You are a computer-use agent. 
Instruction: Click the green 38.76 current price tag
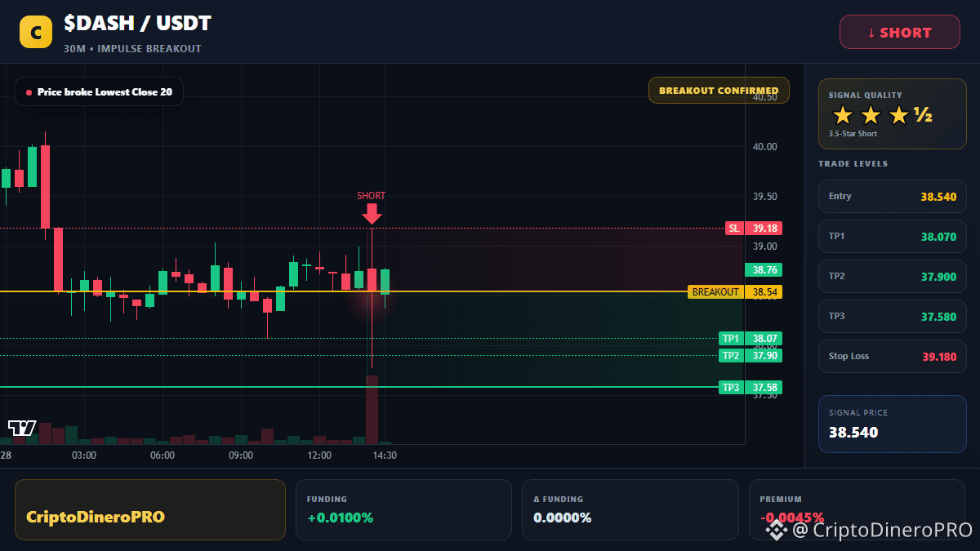coord(764,269)
